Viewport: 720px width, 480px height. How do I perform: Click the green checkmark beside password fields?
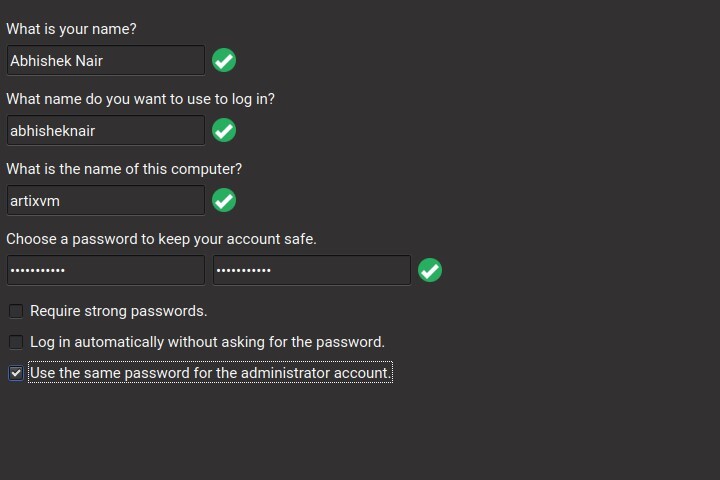pyautogui.click(x=430, y=270)
